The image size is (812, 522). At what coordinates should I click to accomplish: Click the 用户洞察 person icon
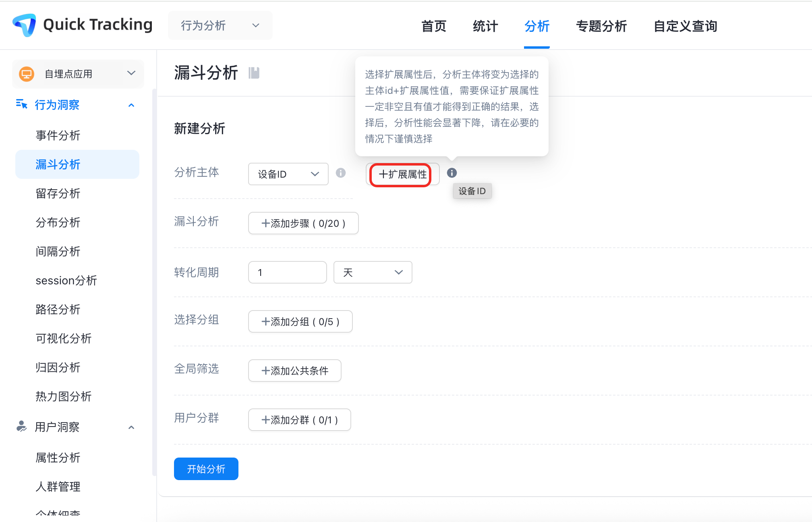point(21,426)
